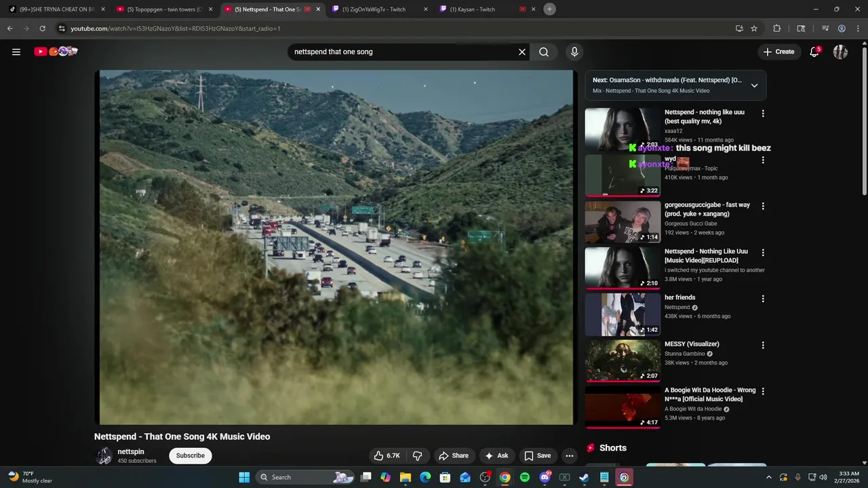This screenshot has width=868, height=488.
Task: Open options for 'nothing like uuu (best quality mv, 4k)'
Action: (763, 114)
